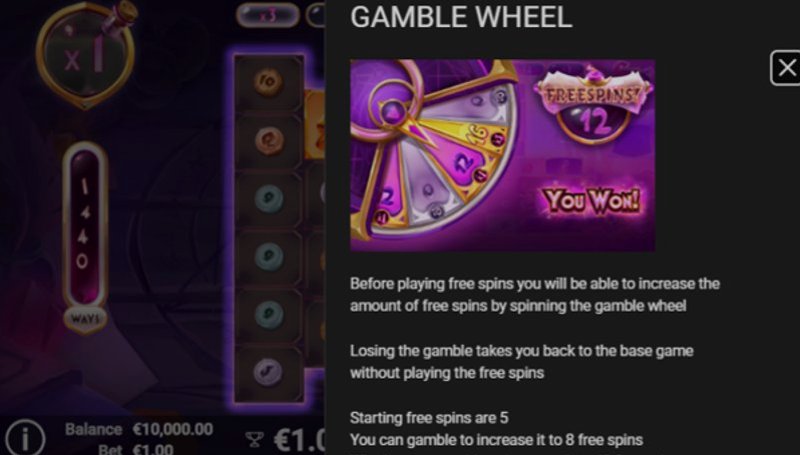Image resolution: width=800 pixels, height=455 pixels.
Task: Click the orange Q symbol on the reel
Action: (268, 140)
